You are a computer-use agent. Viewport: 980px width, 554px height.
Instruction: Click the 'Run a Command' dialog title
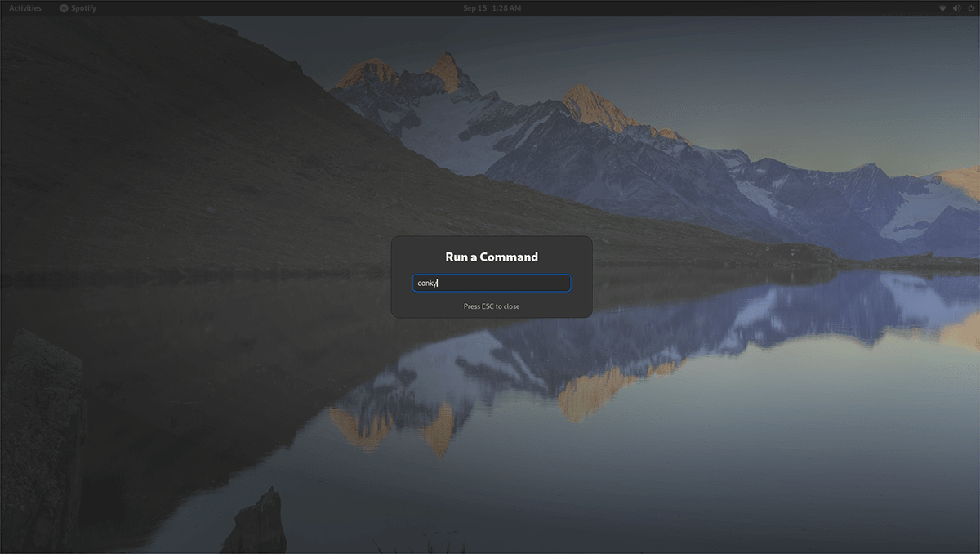pos(492,257)
